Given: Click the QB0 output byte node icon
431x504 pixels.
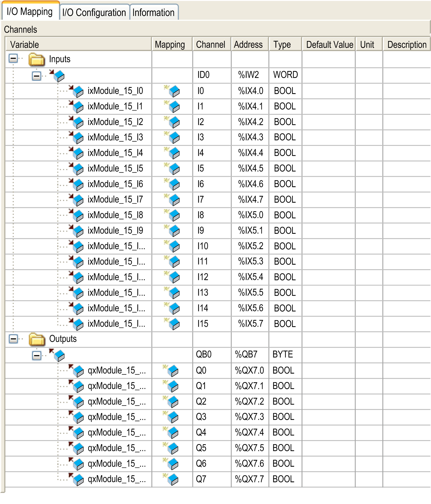Looking at the screenshot, I should click(x=57, y=355).
